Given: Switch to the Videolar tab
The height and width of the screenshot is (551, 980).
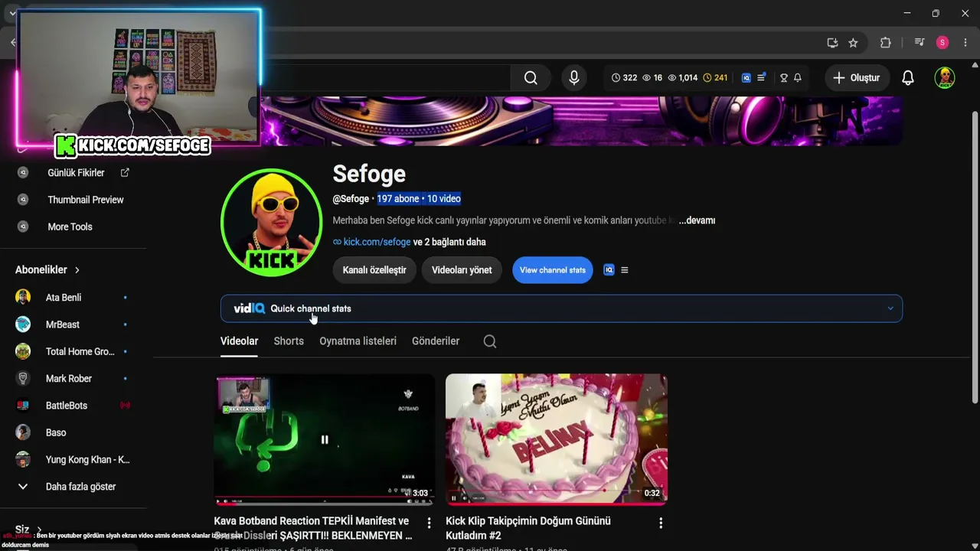Looking at the screenshot, I should (239, 341).
